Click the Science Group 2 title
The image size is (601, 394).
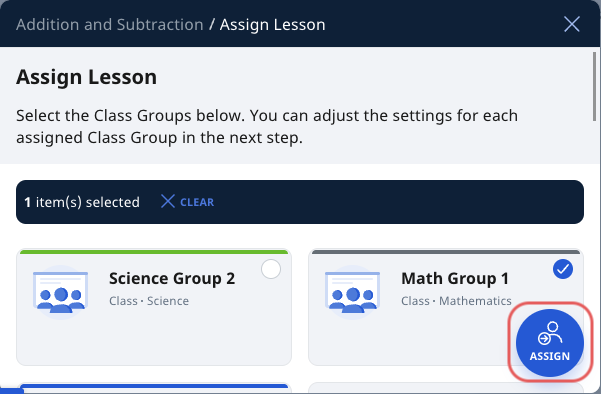click(x=172, y=279)
